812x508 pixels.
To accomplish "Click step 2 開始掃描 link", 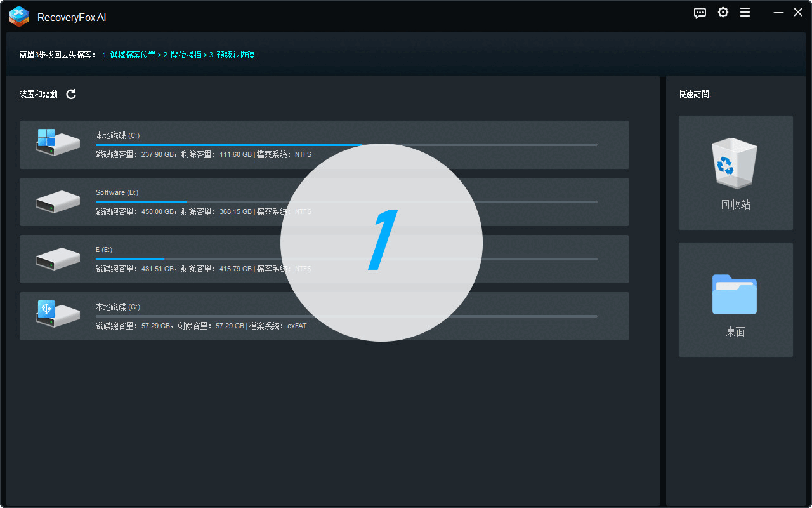I will point(182,55).
